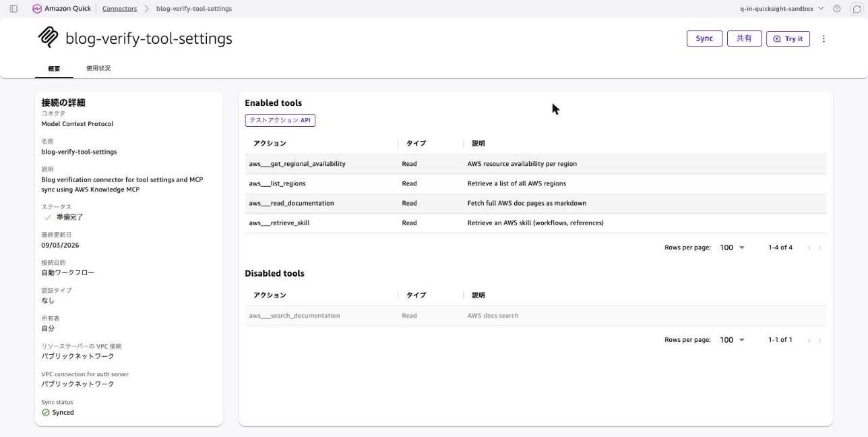
Task: Click the 準備完了 status value
Action: click(70, 217)
